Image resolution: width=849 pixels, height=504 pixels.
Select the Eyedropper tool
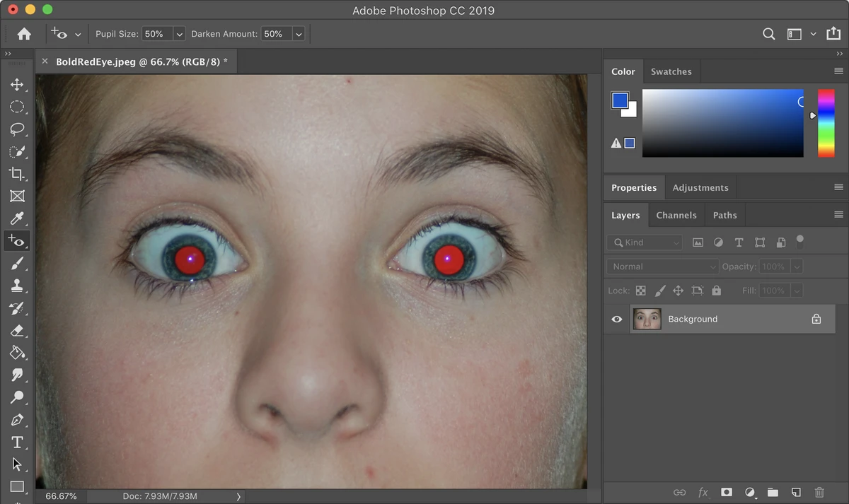point(16,218)
